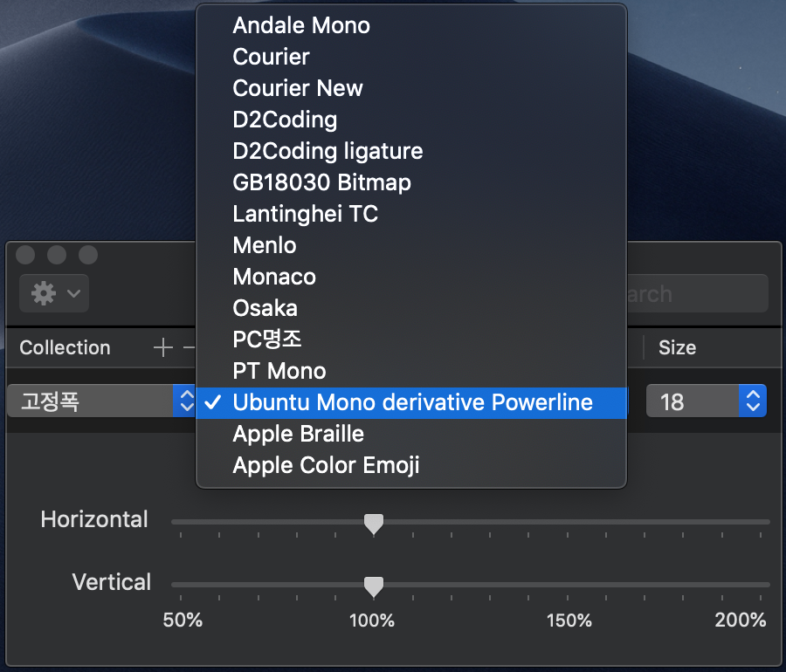Viewport: 786px width, 672px height.
Task: Click the font size field showing 18
Action: [x=693, y=401]
